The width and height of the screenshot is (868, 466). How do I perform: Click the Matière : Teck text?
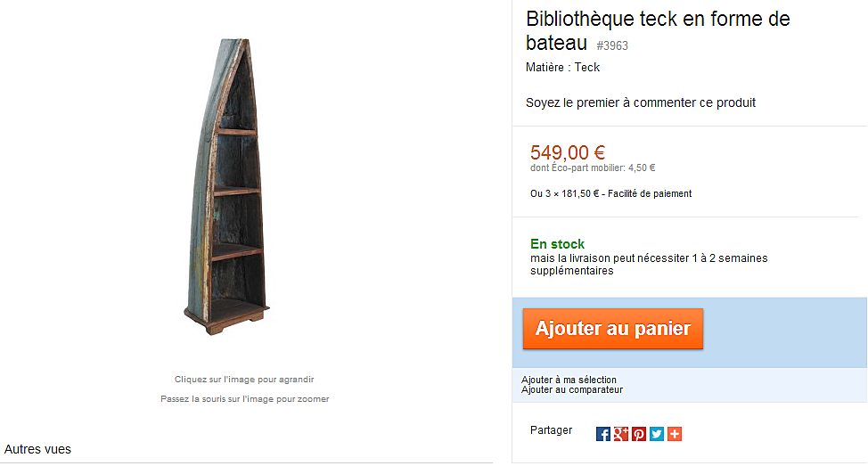(562, 68)
